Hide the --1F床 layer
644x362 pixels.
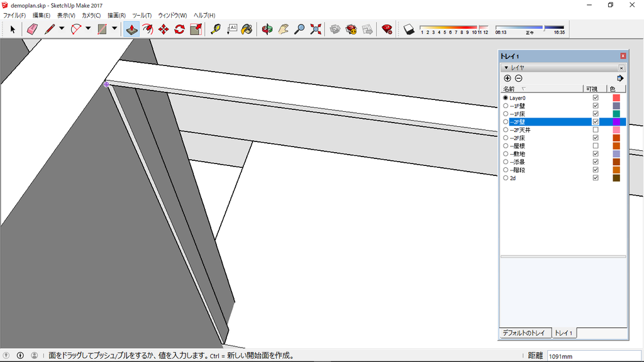point(596,114)
